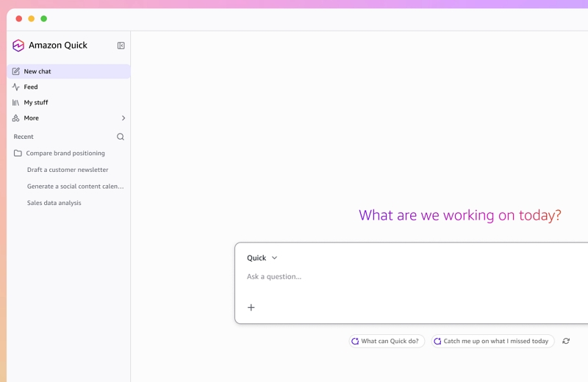The width and height of the screenshot is (588, 382).
Task: Click the New chat pencil icon
Action: pyautogui.click(x=15, y=71)
